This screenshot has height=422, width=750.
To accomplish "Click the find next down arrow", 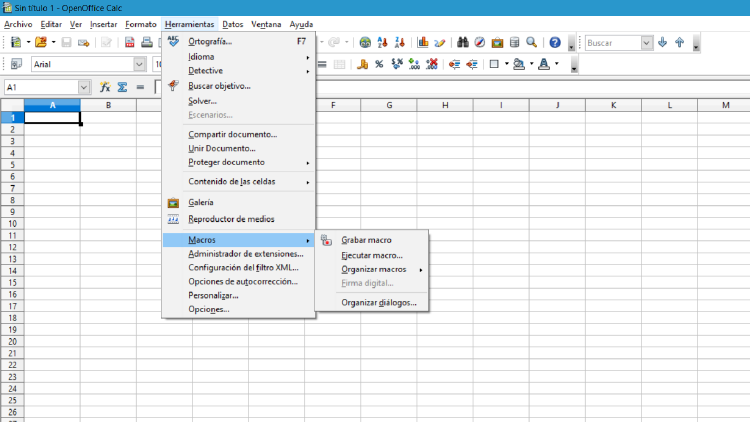I will [662, 43].
